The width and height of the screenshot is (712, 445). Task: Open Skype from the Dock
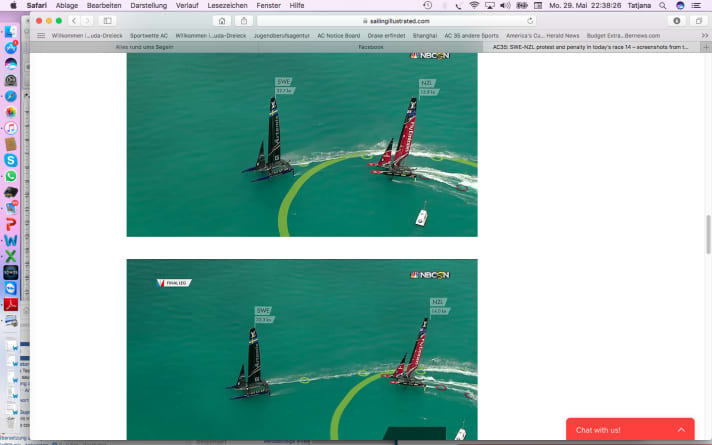10,160
